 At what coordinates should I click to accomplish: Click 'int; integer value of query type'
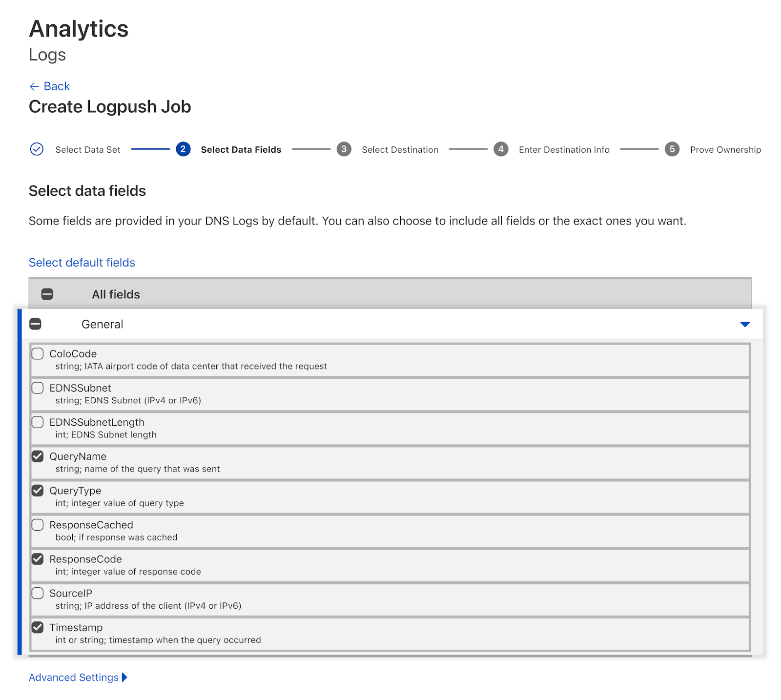click(x=120, y=503)
